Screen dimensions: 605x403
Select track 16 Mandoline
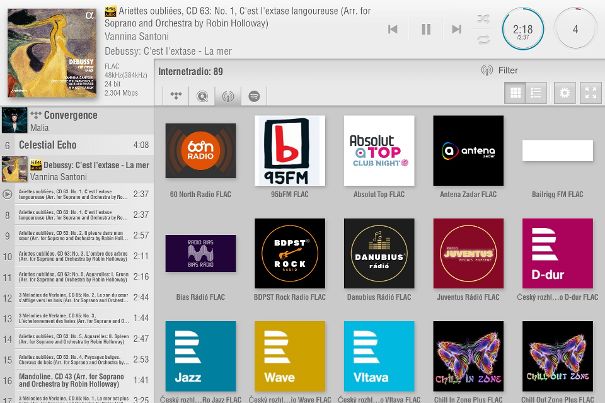pyautogui.click(x=77, y=380)
